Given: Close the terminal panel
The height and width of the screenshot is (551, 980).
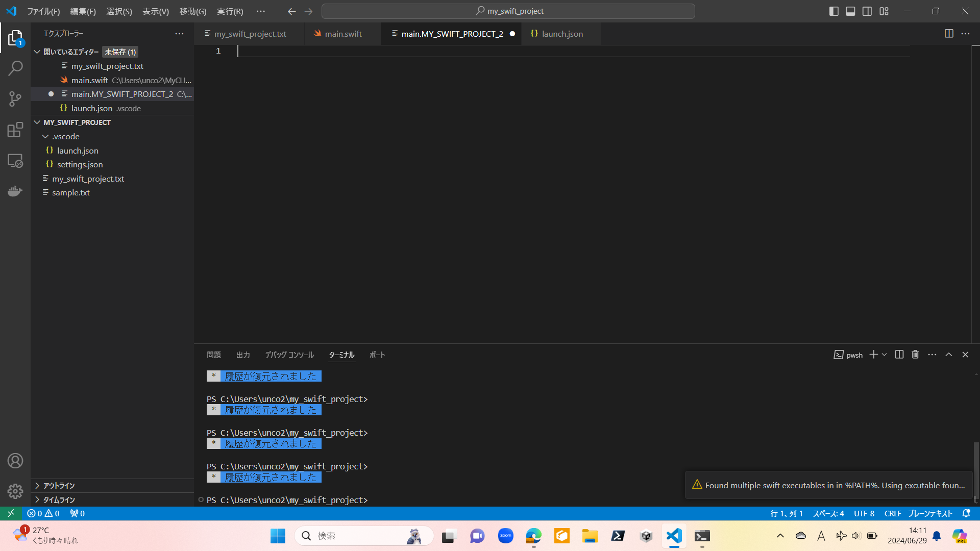Looking at the screenshot, I should coord(965,355).
